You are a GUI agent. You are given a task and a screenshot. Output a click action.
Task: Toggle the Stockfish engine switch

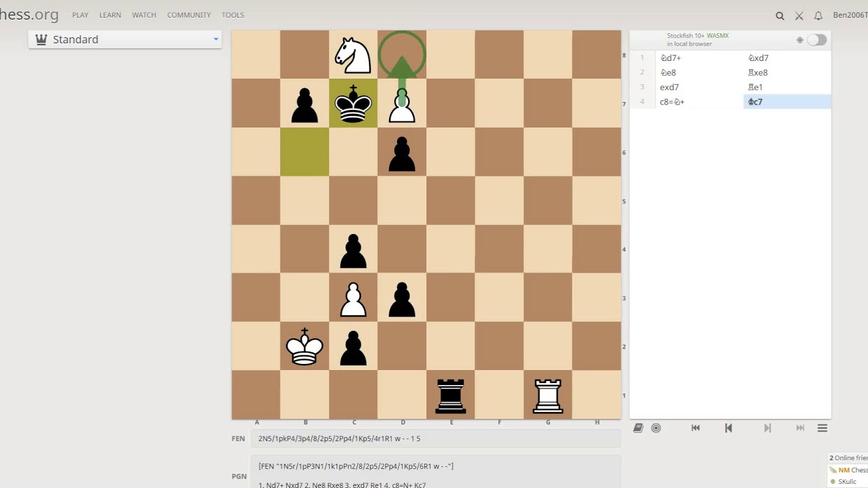click(x=816, y=40)
